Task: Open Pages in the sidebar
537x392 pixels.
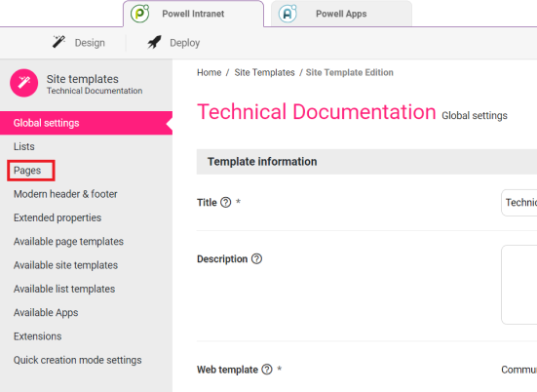Action: 27,171
